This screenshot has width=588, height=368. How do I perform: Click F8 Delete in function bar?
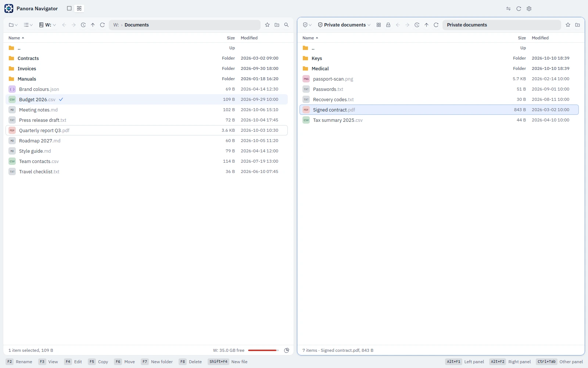point(190,362)
